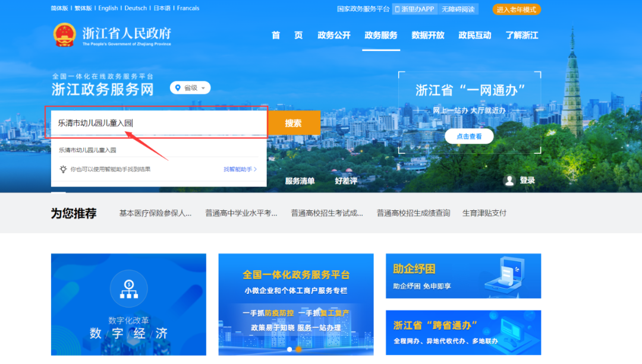Open the 国家政务服务平台 link
Screen dimensions: 642x364
363,9
